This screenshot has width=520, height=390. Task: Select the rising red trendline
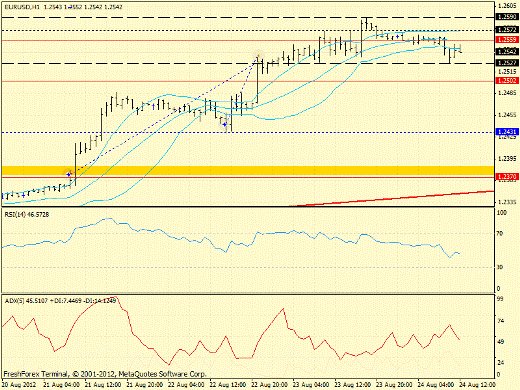(392, 199)
